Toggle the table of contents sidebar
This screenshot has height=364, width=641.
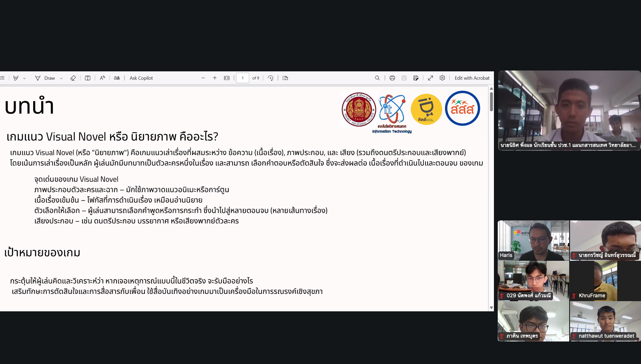3,78
